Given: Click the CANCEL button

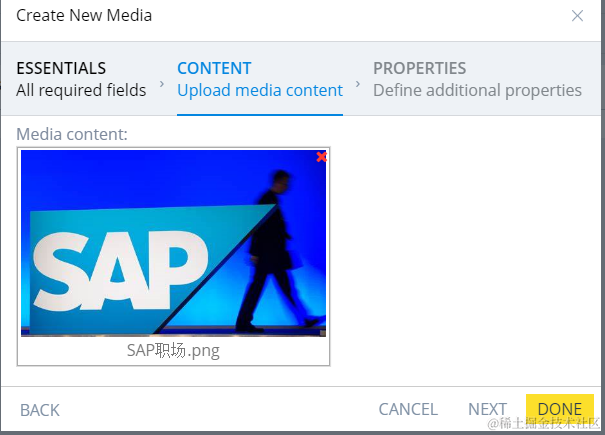Looking at the screenshot, I should point(408,409).
